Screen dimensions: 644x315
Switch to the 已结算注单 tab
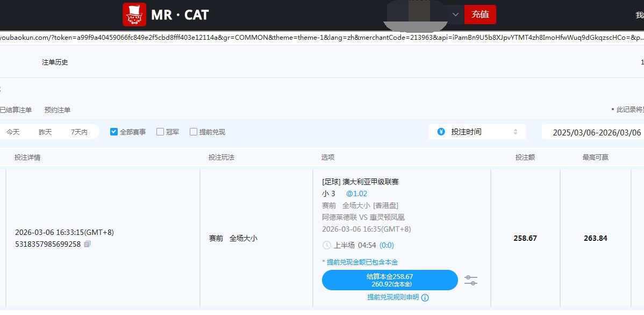(x=15, y=110)
